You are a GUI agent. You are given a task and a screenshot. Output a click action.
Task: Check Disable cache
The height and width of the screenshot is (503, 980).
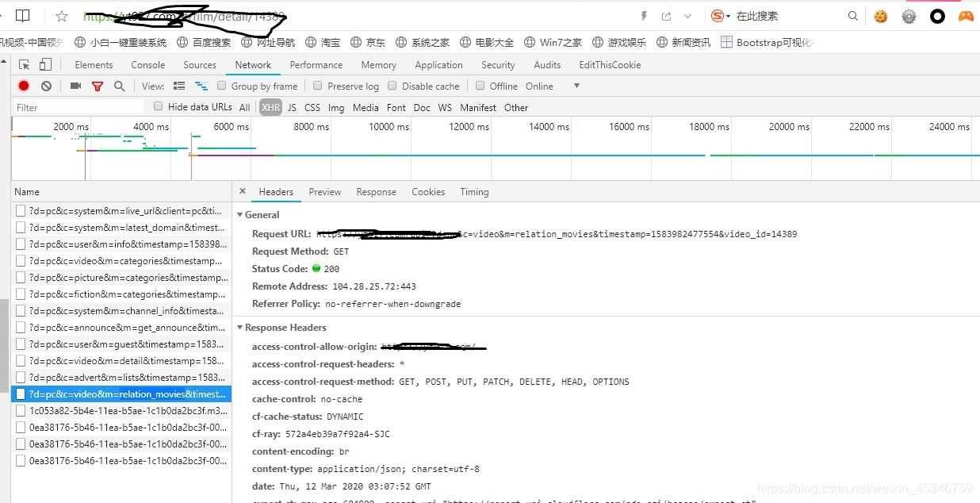tap(392, 86)
